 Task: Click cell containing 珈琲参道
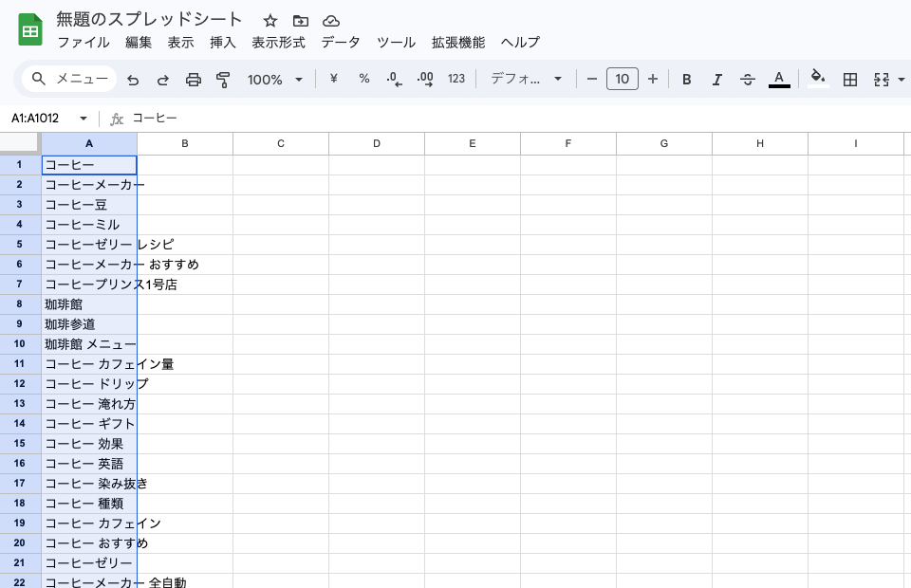pyautogui.click(x=89, y=324)
